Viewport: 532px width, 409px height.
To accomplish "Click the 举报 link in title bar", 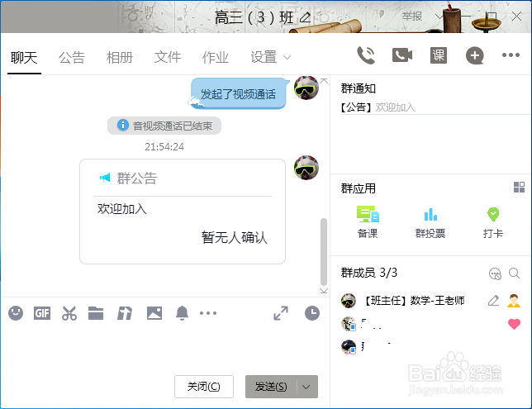I will (x=412, y=17).
